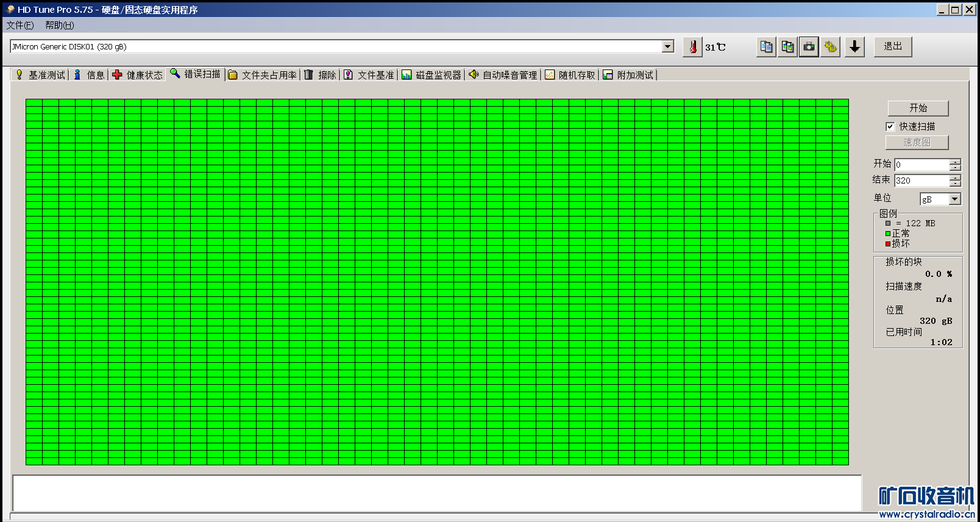Minimize the HD Tune Pro window
980x522 pixels.
(942, 9)
